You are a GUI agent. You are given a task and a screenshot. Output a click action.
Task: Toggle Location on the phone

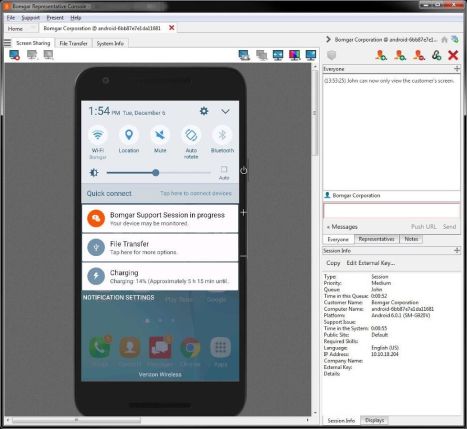tap(129, 135)
